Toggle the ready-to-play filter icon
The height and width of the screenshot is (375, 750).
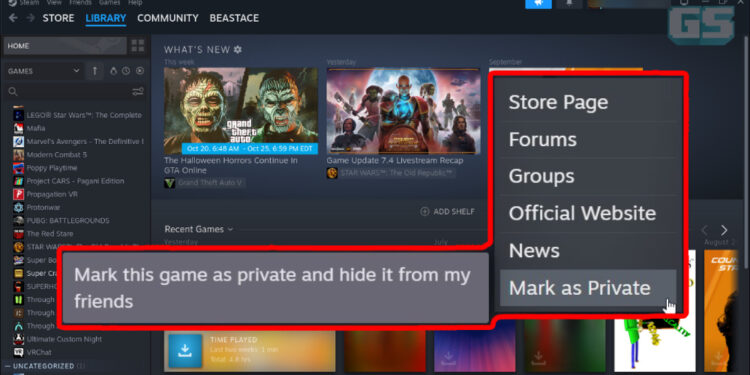coord(140,71)
